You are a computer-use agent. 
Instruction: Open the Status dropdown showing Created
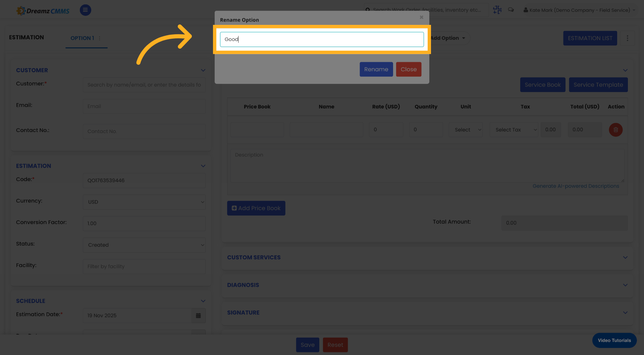(144, 245)
